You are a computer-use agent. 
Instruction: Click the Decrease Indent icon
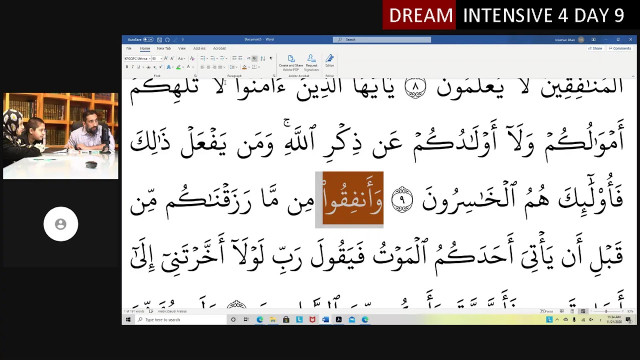pos(234,58)
